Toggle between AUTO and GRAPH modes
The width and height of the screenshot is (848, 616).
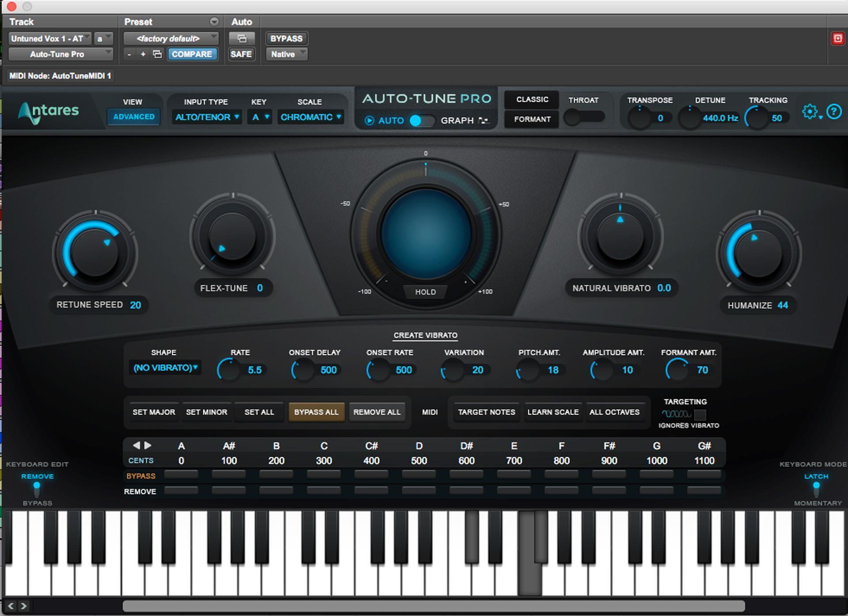pos(423,120)
